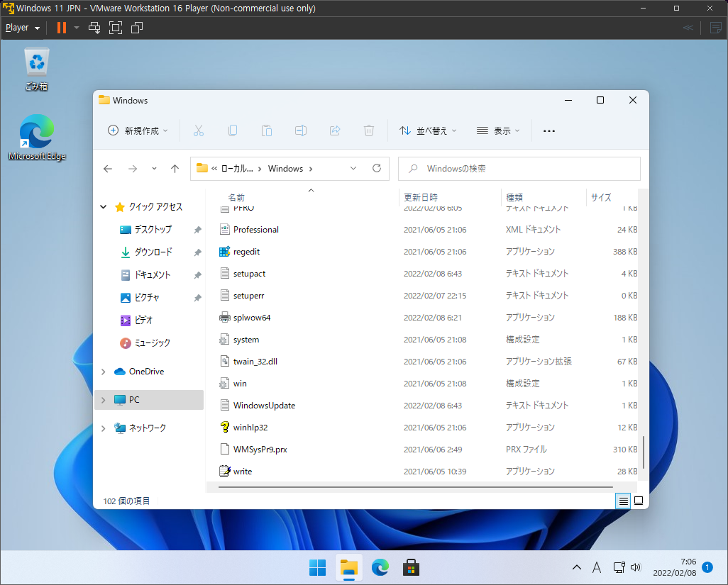Select the splwow64 printer icon
728x585 pixels.
pyautogui.click(x=225, y=318)
